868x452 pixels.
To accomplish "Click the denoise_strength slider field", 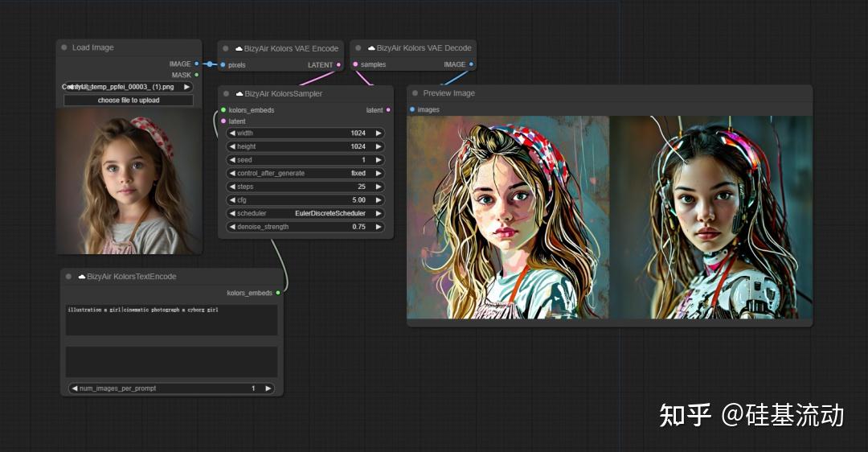I will point(305,227).
